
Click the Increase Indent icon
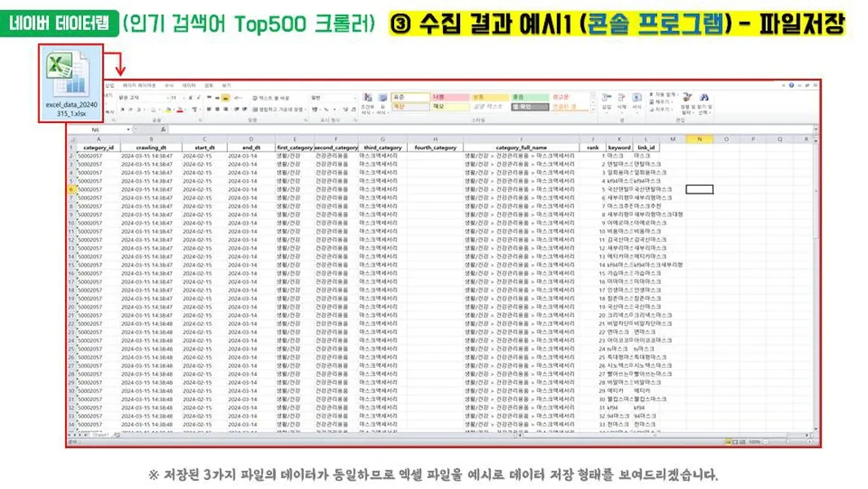point(244,110)
